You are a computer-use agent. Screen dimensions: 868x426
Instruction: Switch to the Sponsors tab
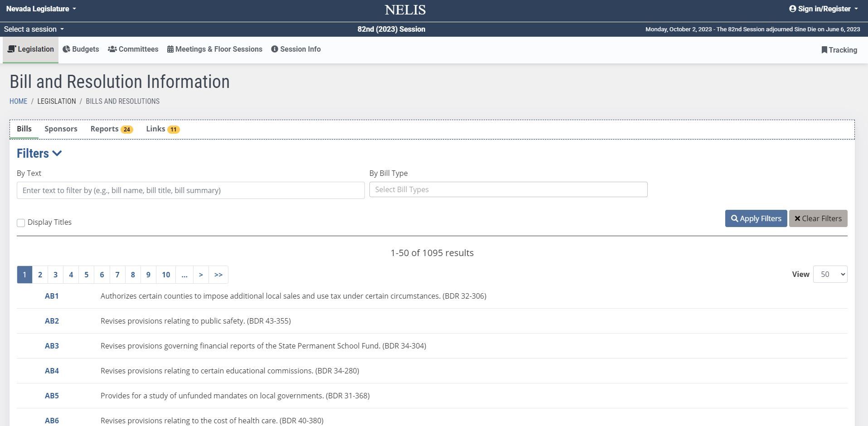pyautogui.click(x=61, y=129)
